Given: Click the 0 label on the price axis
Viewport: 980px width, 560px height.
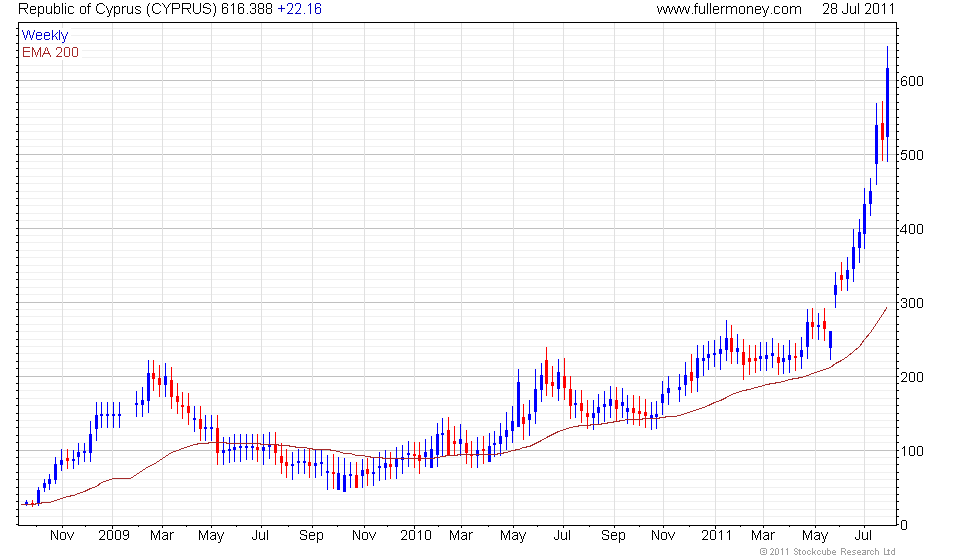Looking at the screenshot, I should click(902, 525).
